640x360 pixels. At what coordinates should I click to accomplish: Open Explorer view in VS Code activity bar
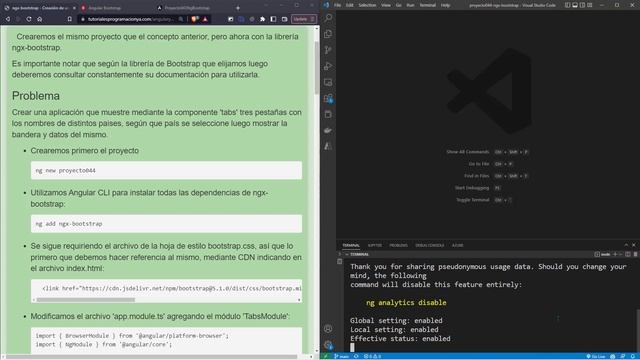tap(328, 34)
